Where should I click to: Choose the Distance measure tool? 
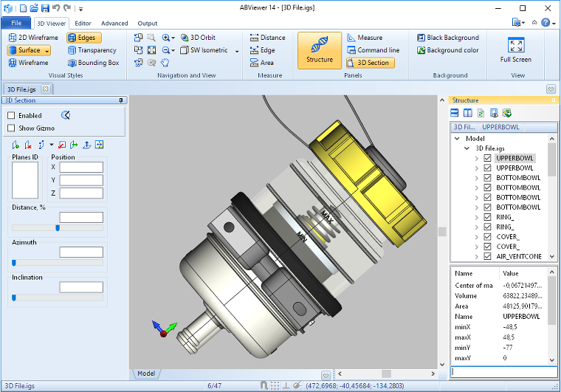[268, 38]
